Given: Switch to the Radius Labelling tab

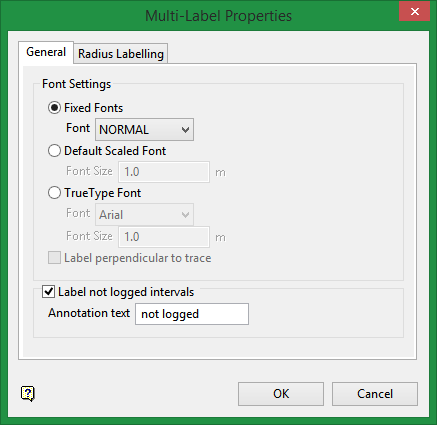Looking at the screenshot, I should (121, 54).
